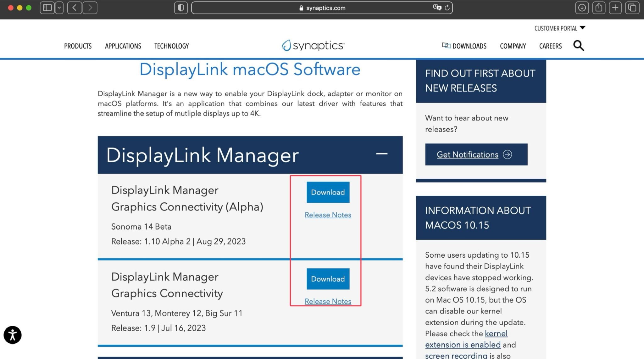Open the accessibility widget icon
The width and height of the screenshot is (644, 359).
(x=13, y=335)
